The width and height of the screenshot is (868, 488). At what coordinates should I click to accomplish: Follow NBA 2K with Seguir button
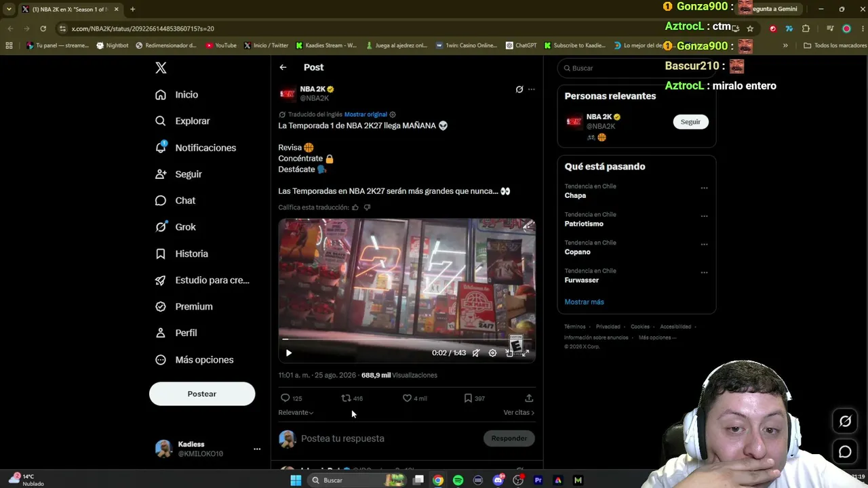(x=690, y=122)
